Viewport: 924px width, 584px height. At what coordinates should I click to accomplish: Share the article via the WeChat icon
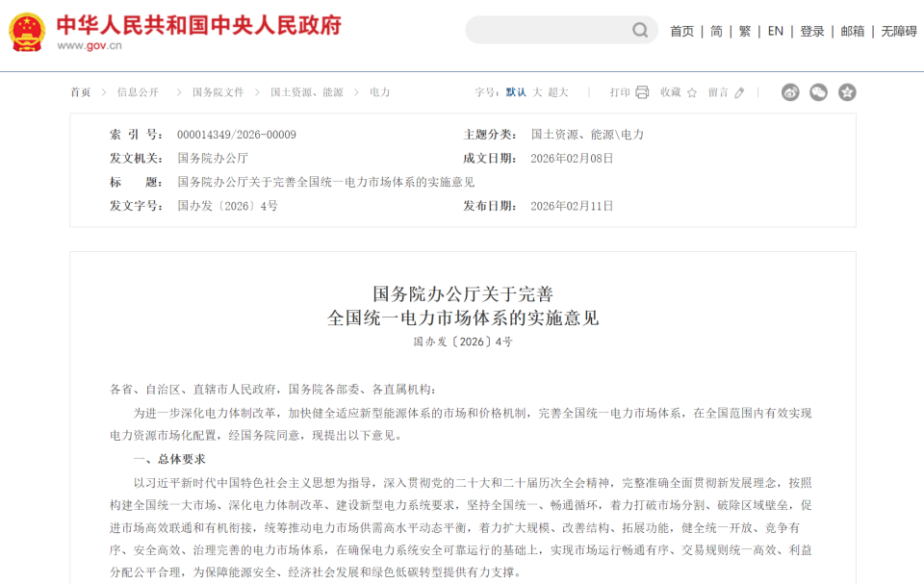(818, 92)
